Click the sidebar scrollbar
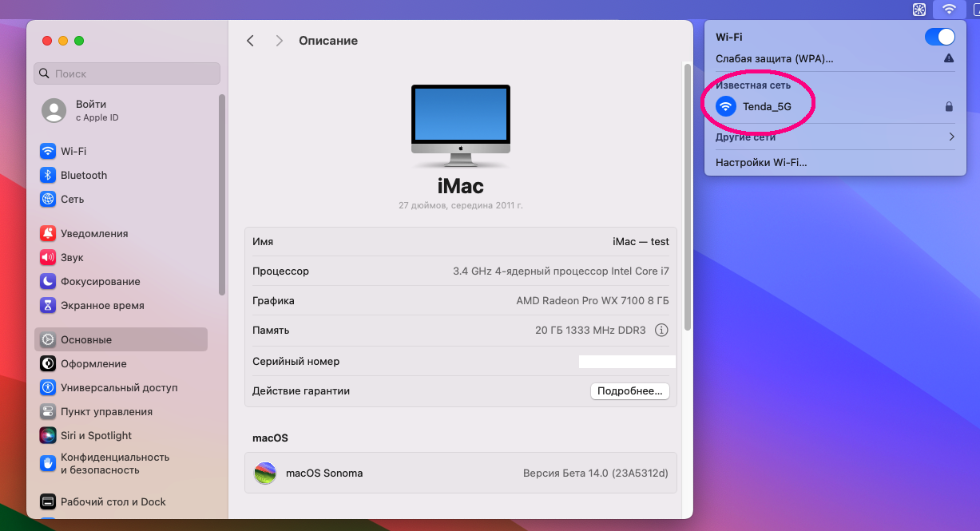This screenshot has width=980, height=531. [x=222, y=196]
